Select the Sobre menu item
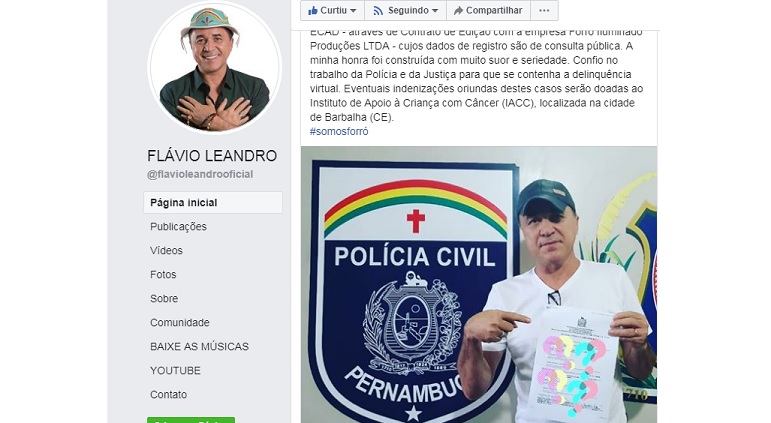Viewport: 771px width, 423px height. (x=164, y=299)
